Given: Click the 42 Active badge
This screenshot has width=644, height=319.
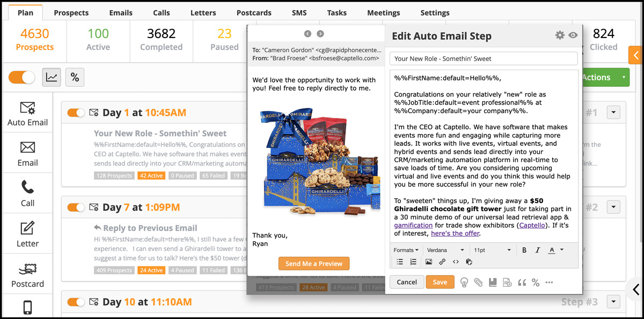Looking at the screenshot, I should [x=151, y=176].
